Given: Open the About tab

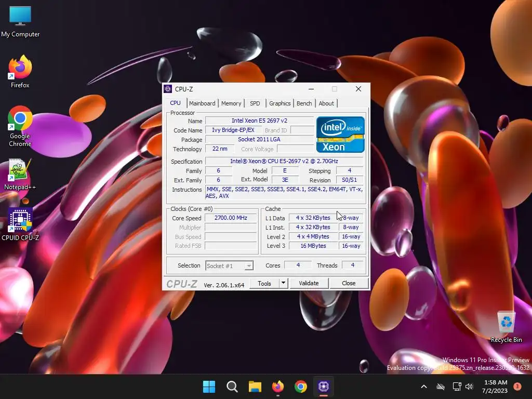Looking at the screenshot, I should (x=326, y=103).
